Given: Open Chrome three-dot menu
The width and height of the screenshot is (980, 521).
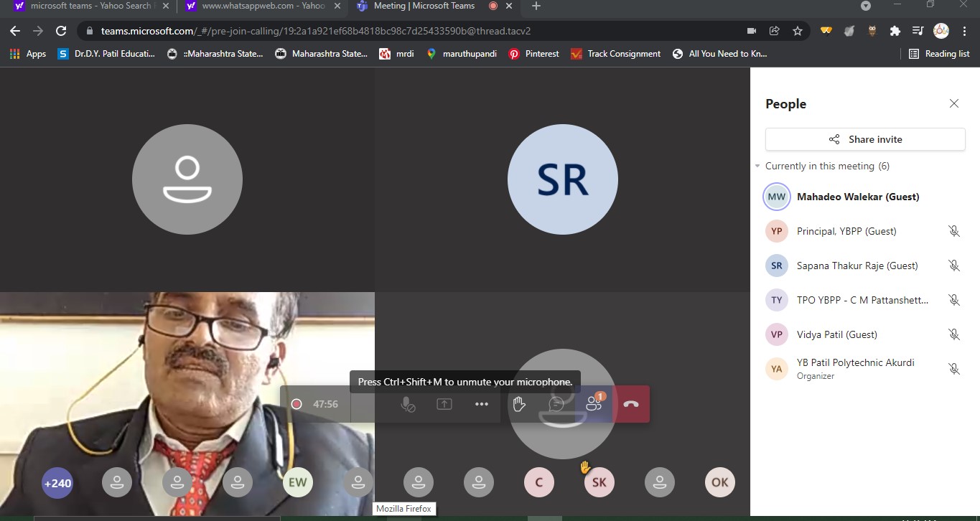Looking at the screenshot, I should point(964,31).
